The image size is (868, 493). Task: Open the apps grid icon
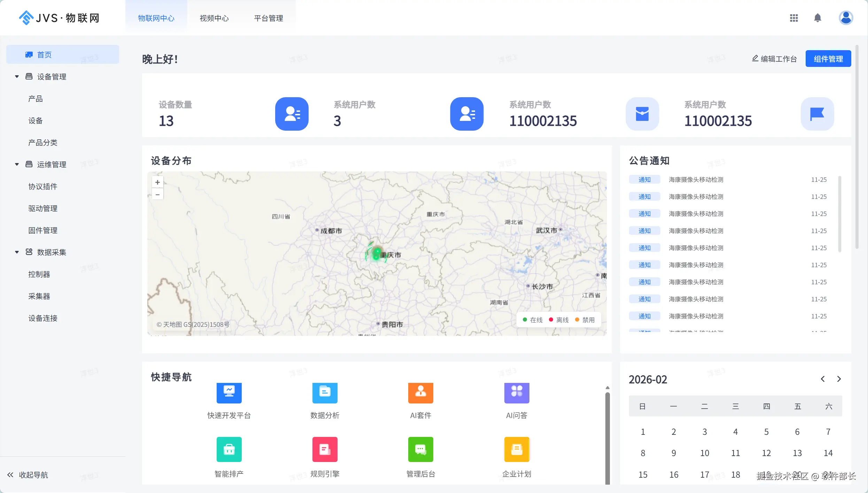pos(794,18)
